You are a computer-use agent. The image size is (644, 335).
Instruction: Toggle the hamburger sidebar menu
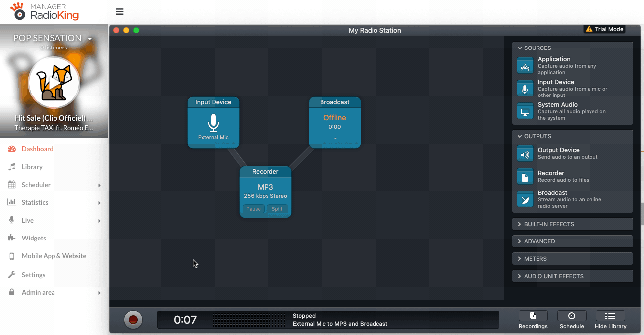119,12
